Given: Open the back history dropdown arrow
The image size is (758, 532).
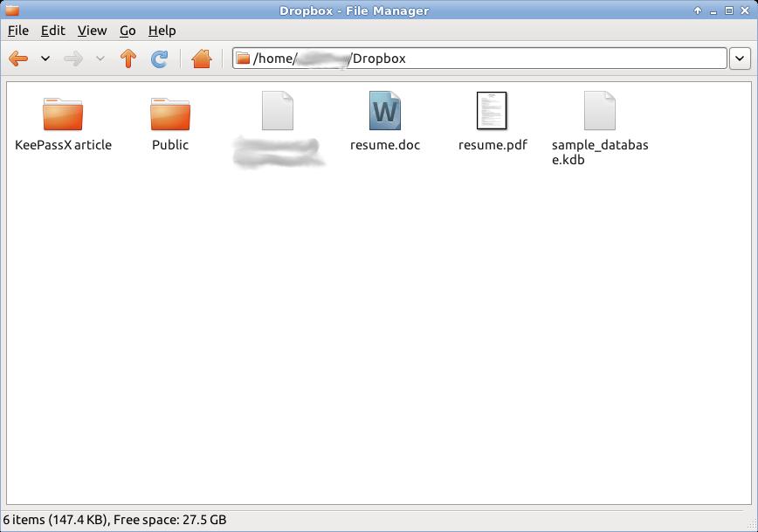Looking at the screenshot, I should (45, 59).
